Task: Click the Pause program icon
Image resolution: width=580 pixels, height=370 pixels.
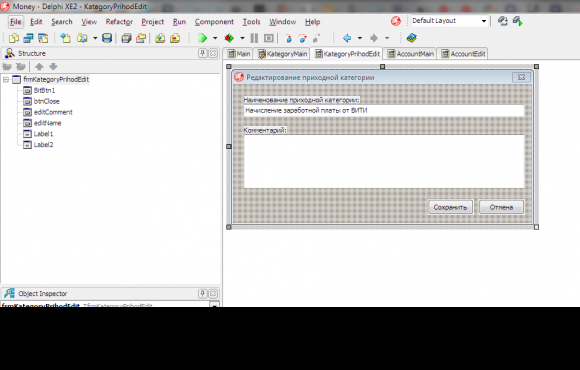Action: (x=254, y=38)
